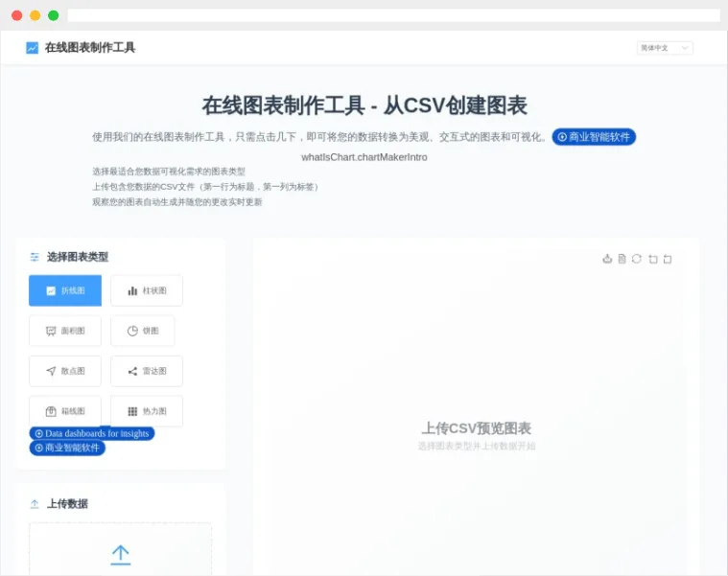728x576 pixels.
Task: Click the line starting 观察您的图表自动生成
Action: pyautogui.click(x=177, y=201)
